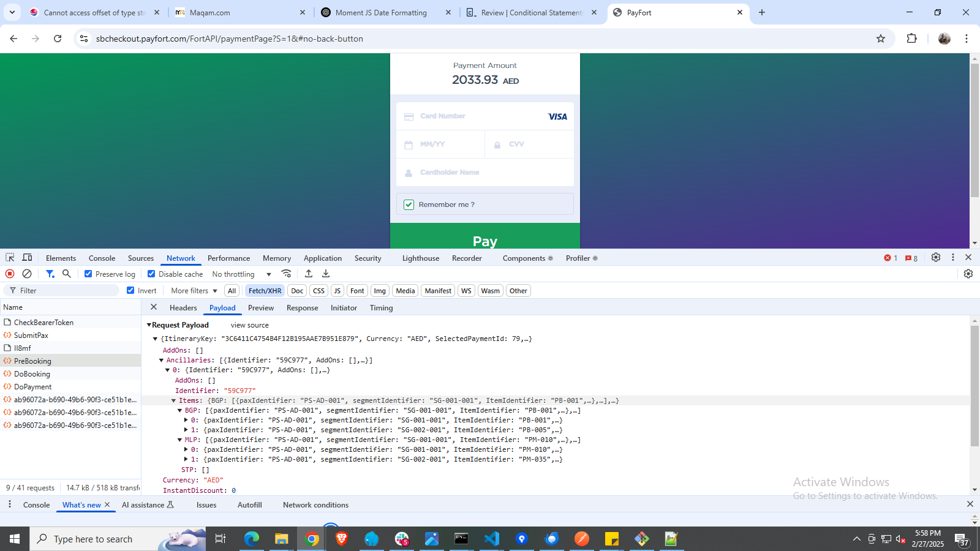Screen dimensions: 980x551
Task: Uncheck the Remember me checkbox
Action: [x=409, y=204]
